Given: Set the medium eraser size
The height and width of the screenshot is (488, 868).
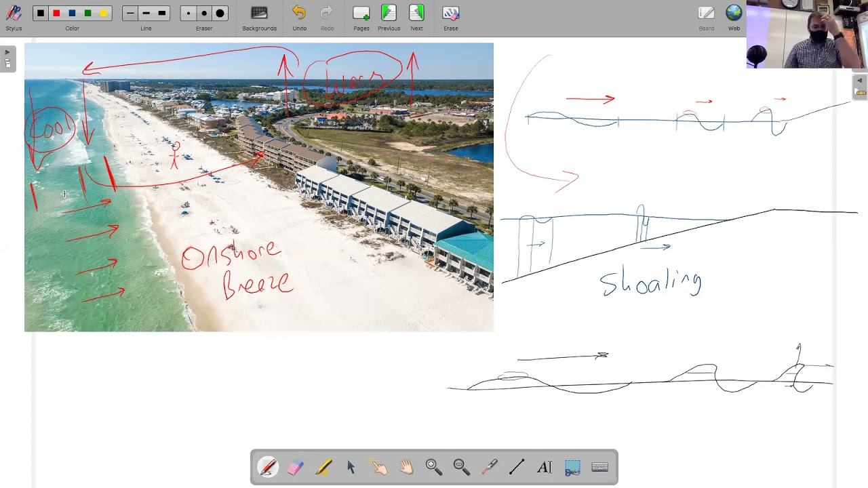Looking at the screenshot, I should pos(204,13).
